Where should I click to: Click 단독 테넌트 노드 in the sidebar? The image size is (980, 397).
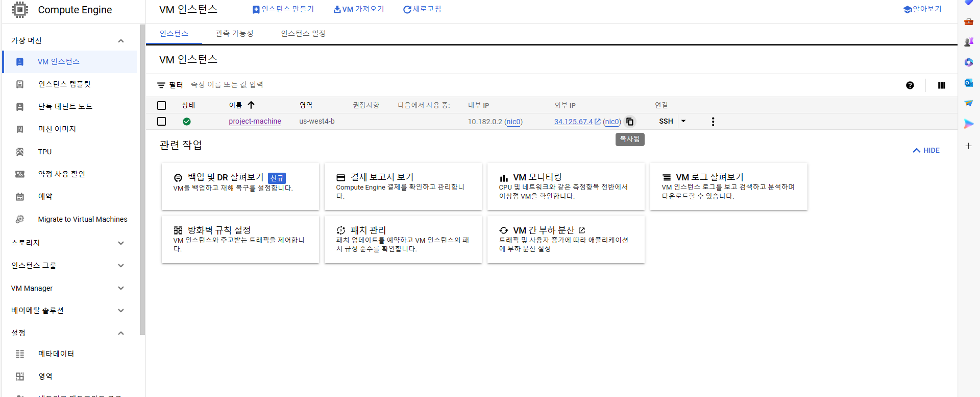pyautogui.click(x=65, y=107)
